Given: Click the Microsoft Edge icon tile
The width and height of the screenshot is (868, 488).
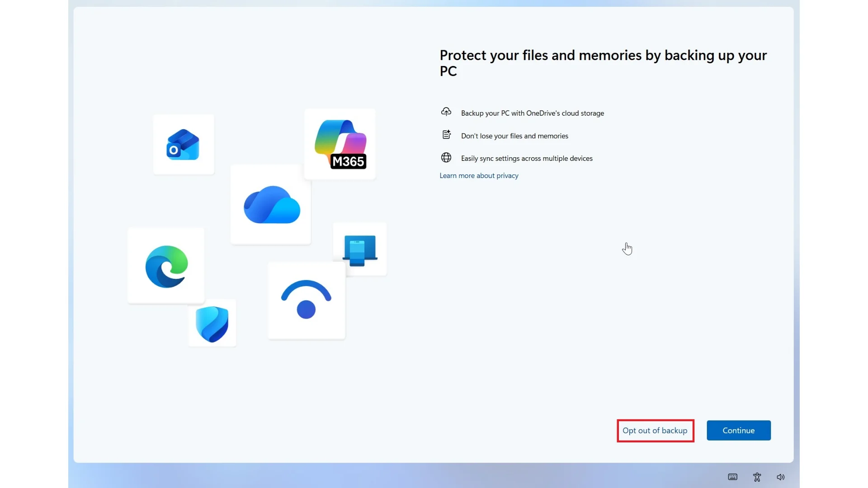Looking at the screenshot, I should tap(166, 266).
